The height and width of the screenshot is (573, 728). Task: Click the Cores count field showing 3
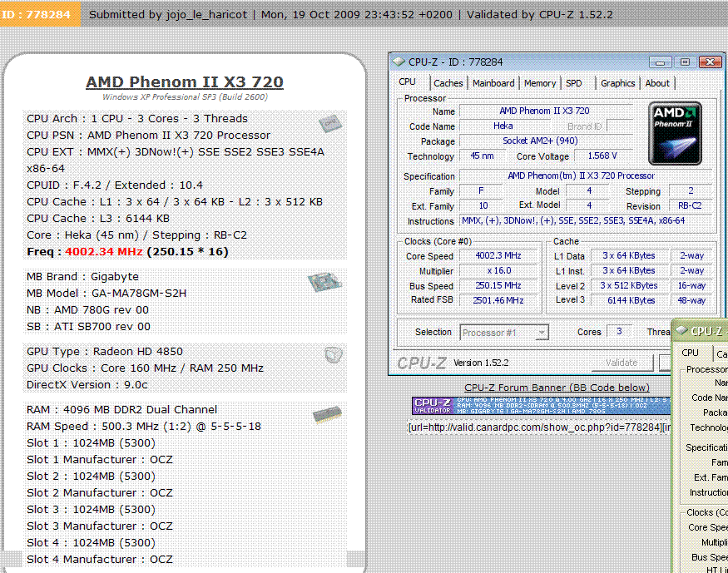pyautogui.click(x=619, y=331)
